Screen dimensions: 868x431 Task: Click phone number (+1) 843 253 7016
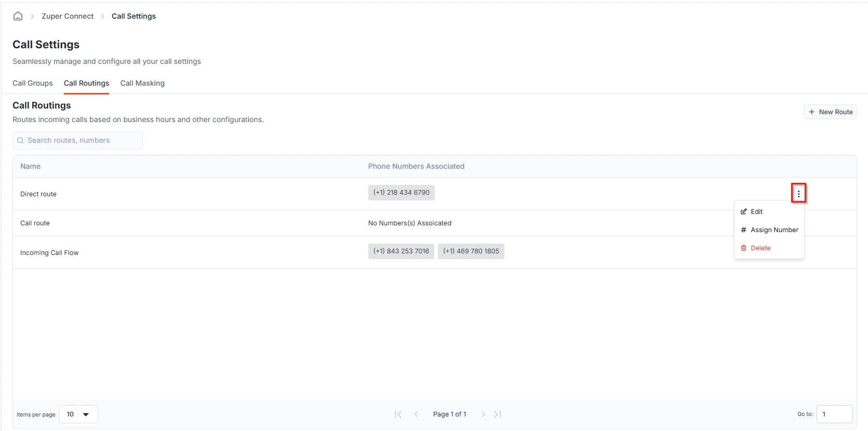pos(401,251)
